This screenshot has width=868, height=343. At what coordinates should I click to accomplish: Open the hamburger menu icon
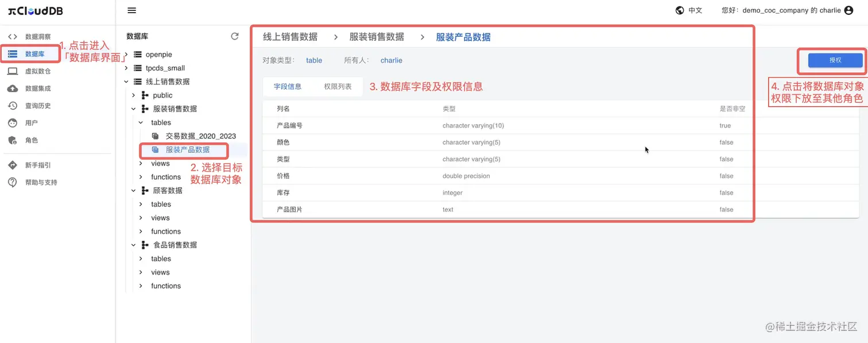pos(131,10)
